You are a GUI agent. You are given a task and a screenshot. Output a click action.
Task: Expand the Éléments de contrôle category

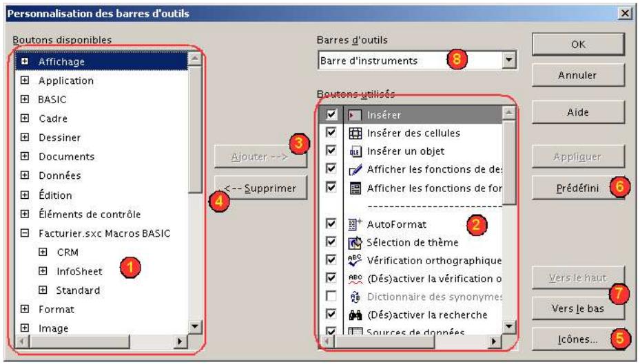(x=25, y=214)
